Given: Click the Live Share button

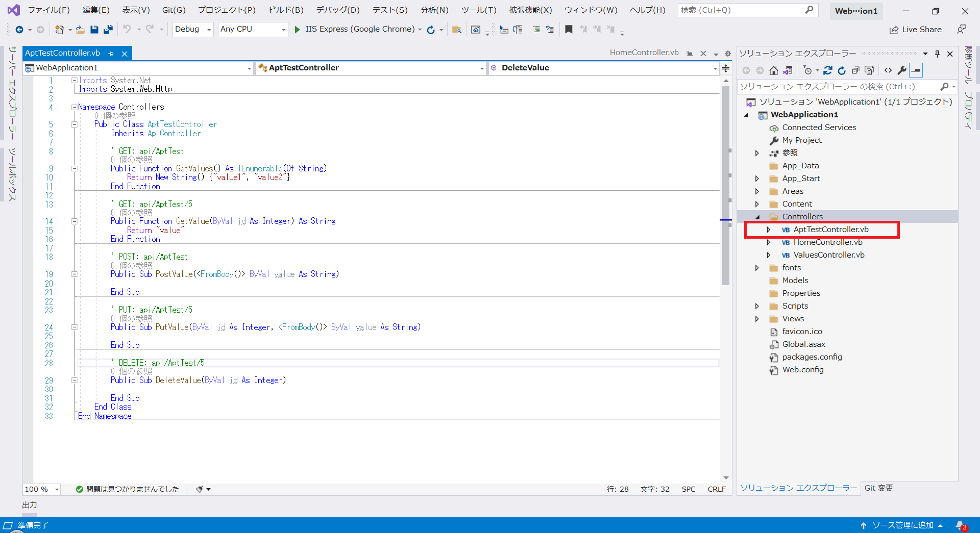Looking at the screenshot, I should 916,30.
